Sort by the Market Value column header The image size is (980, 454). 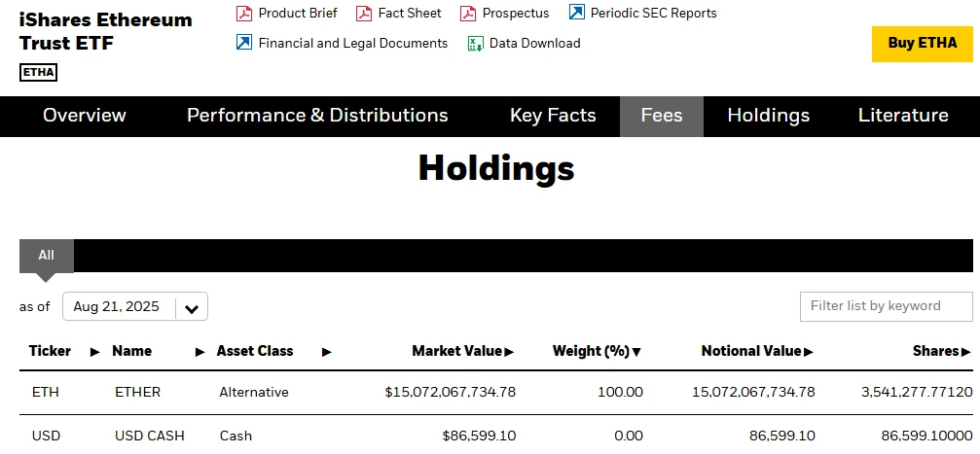click(462, 351)
